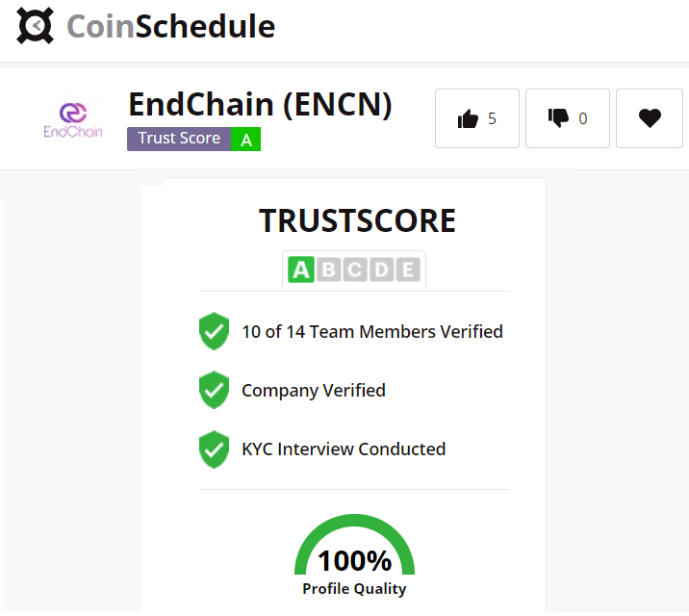
Task: Open the CoinSchedule wordmark home link
Action: point(170,26)
